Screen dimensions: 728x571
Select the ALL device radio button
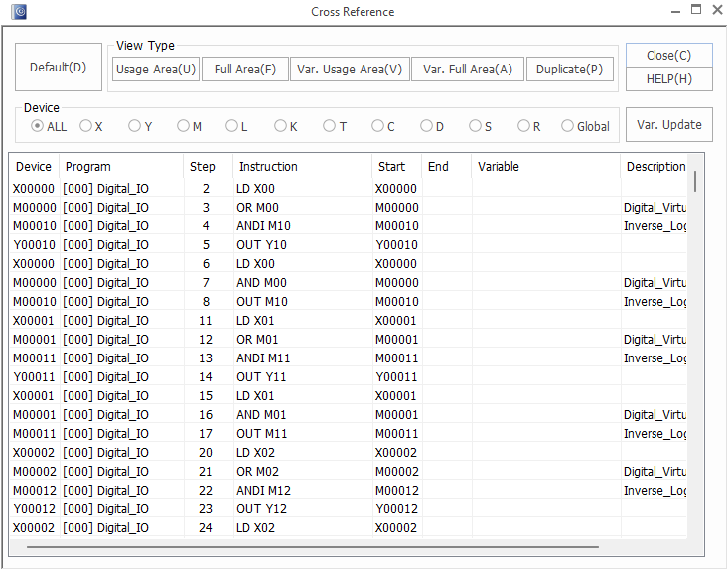coord(38,126)
